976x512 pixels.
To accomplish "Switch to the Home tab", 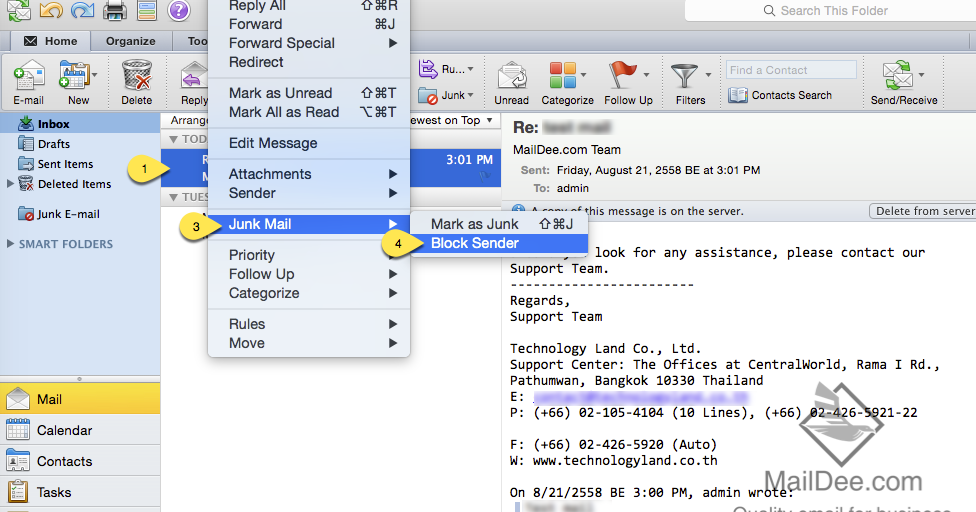I will click(51, 41).
